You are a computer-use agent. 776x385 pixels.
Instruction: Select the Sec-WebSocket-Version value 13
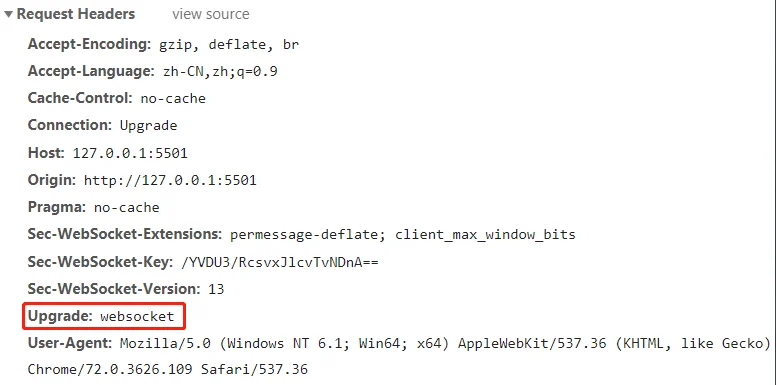pos(216,289)
